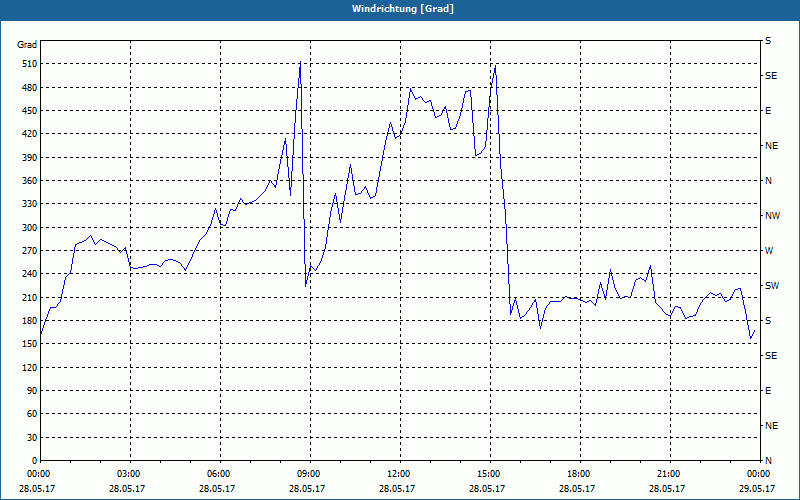
Task: Click the SW compass label
Action: click(x=772, y=286)
